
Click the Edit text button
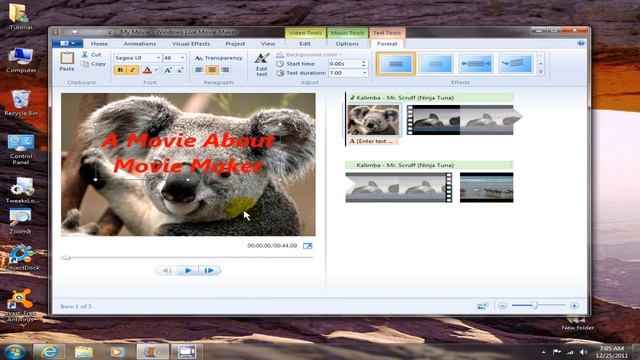coord(261,64)
